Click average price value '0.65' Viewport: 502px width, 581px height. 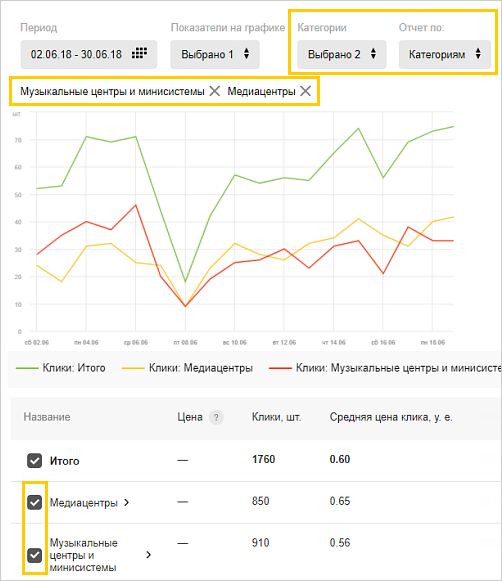(x=340, y=501)
